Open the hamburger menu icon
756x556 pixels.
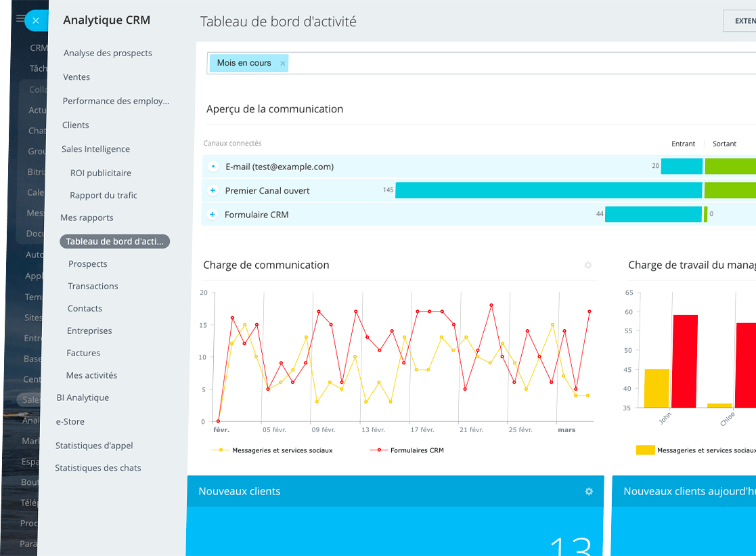(20, 20)
